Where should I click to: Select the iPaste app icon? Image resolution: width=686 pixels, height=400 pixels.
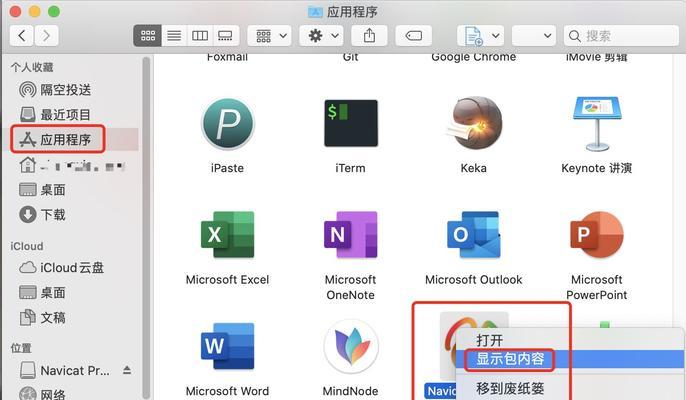[x=228, y=124]
